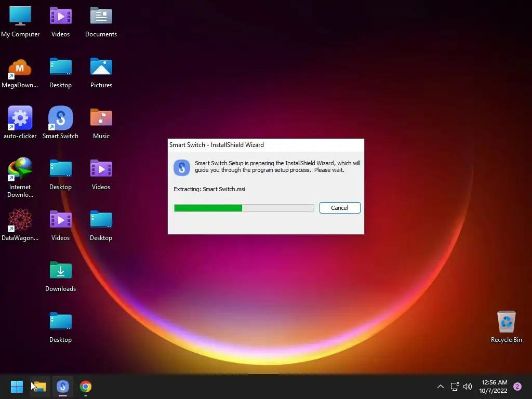Select the Desktop folder below Downloads

(x=60, y=327)
